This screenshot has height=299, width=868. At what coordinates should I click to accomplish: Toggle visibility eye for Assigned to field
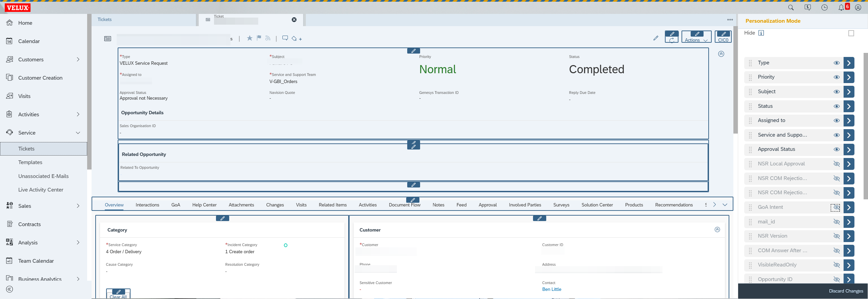point(836,120)
